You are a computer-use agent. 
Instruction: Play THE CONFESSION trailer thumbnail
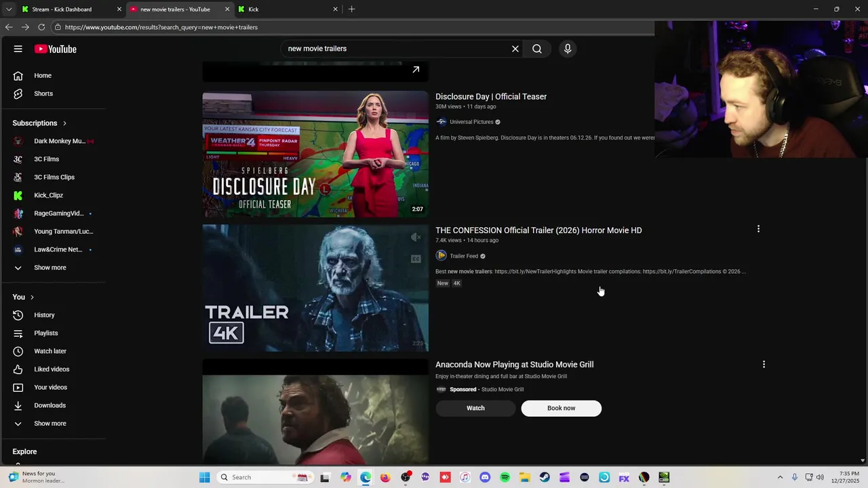(x=315, y=288)
